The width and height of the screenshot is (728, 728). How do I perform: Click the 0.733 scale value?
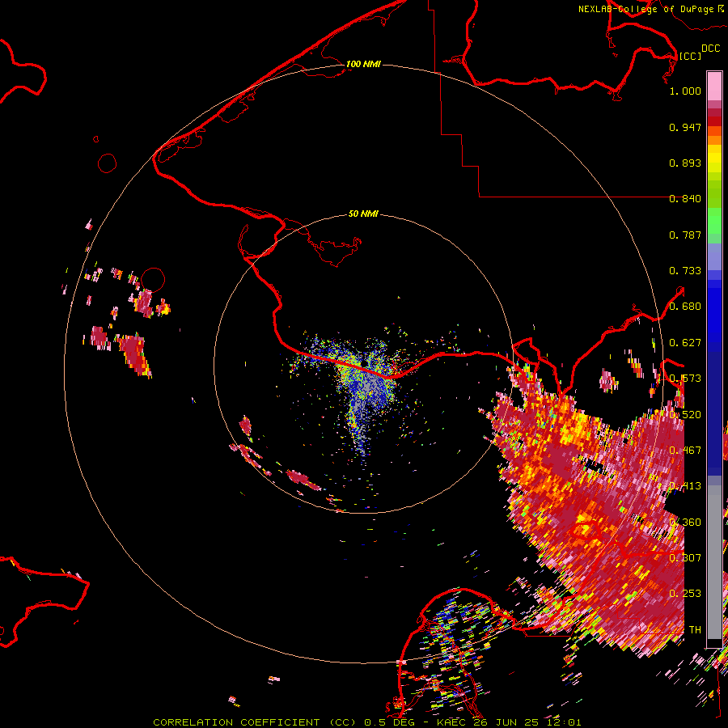tap(685, 271)
